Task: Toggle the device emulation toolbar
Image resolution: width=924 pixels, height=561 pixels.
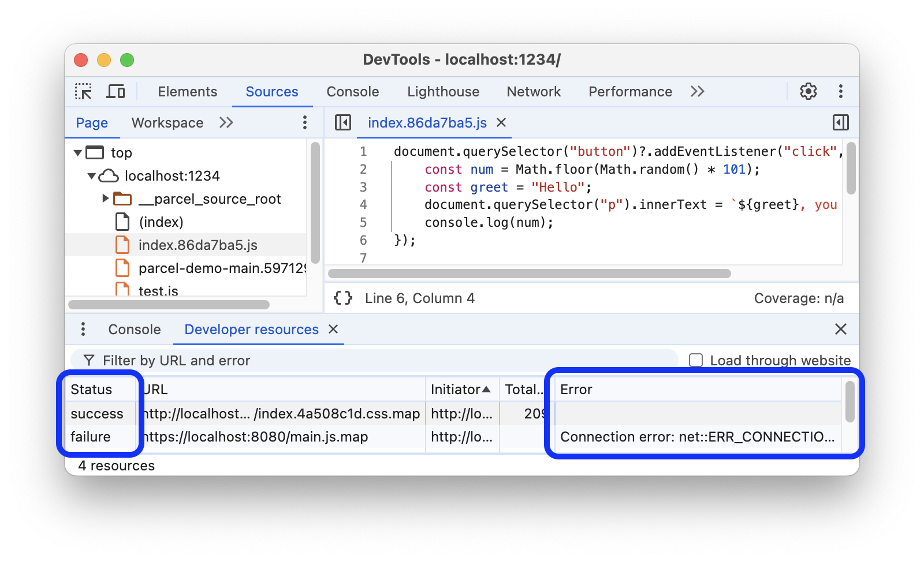Action: pos(115,91)
